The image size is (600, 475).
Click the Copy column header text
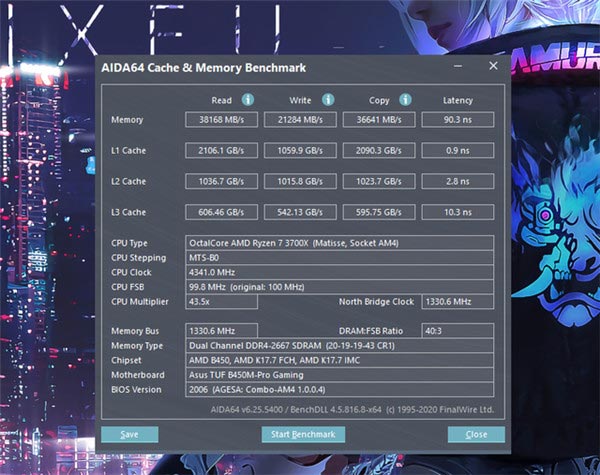pyautogui.click(x=379, y=100)
